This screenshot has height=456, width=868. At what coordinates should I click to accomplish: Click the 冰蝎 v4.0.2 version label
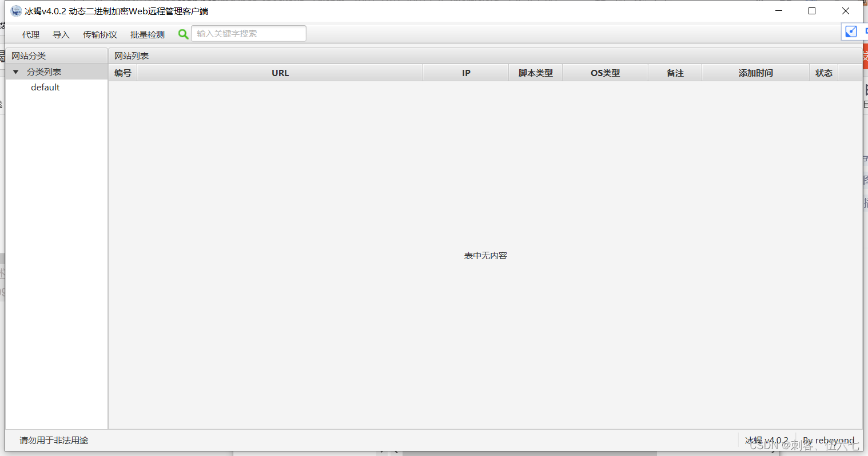pyautogui.click(x=767, y=440)
